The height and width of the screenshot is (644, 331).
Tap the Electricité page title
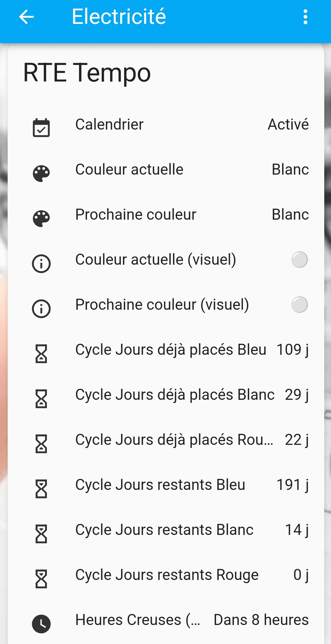(x=119, y=17)
